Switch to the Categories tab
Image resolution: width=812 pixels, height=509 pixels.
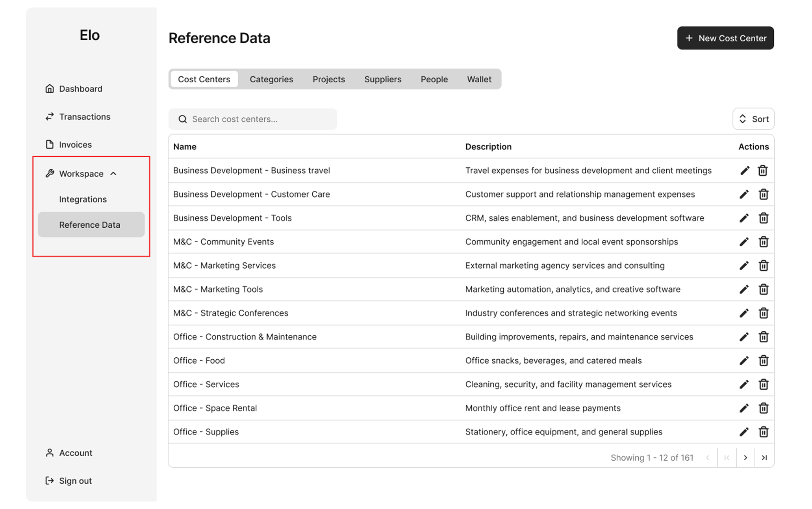point(271,79)
